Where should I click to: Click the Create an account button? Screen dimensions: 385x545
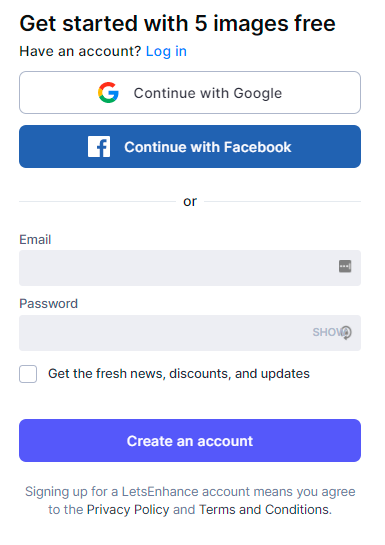coord(190,441)
